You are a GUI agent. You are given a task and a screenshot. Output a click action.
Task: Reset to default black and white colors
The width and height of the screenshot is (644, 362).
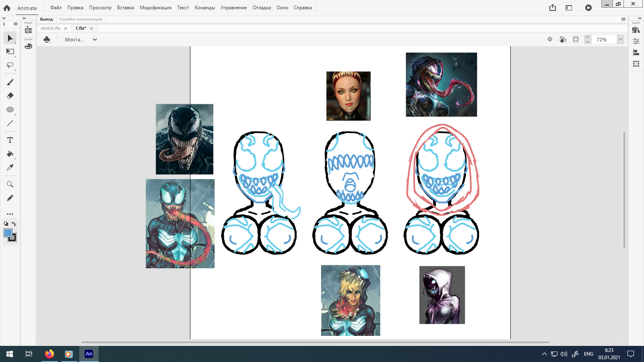tap(6, 224)
